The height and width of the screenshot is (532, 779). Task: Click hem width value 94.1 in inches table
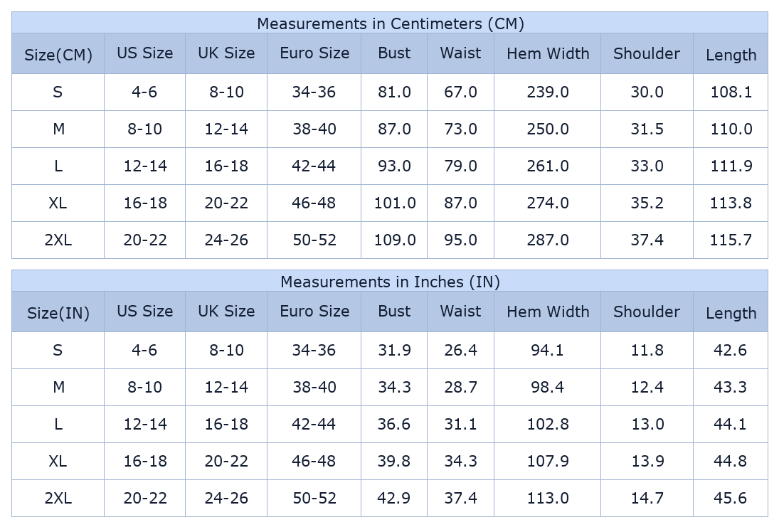tap(547, 351)
